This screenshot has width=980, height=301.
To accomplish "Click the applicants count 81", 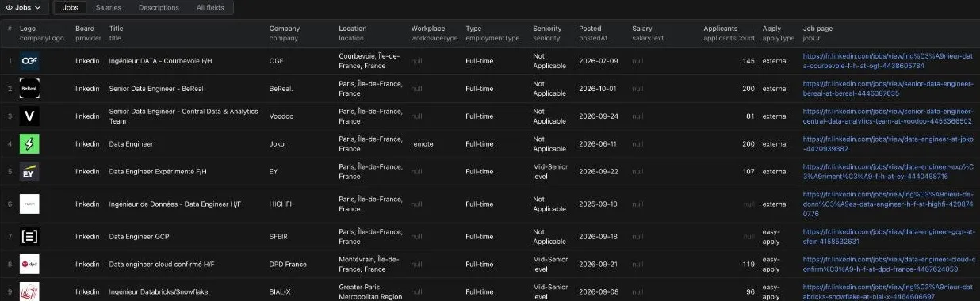I will point(750,116).
